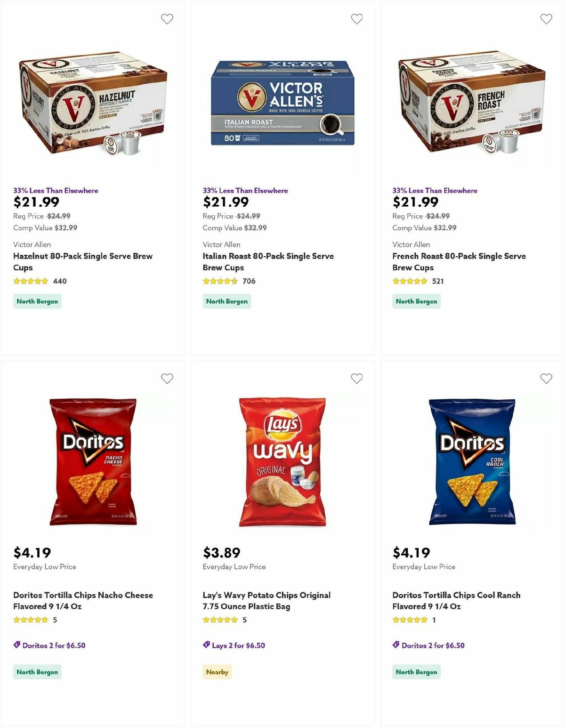This screenshot has width=565, height=728.
Task: Click the Nearby badge under Lay's Wavy chips
Action: pyautogui.click(x=217, y=672)
